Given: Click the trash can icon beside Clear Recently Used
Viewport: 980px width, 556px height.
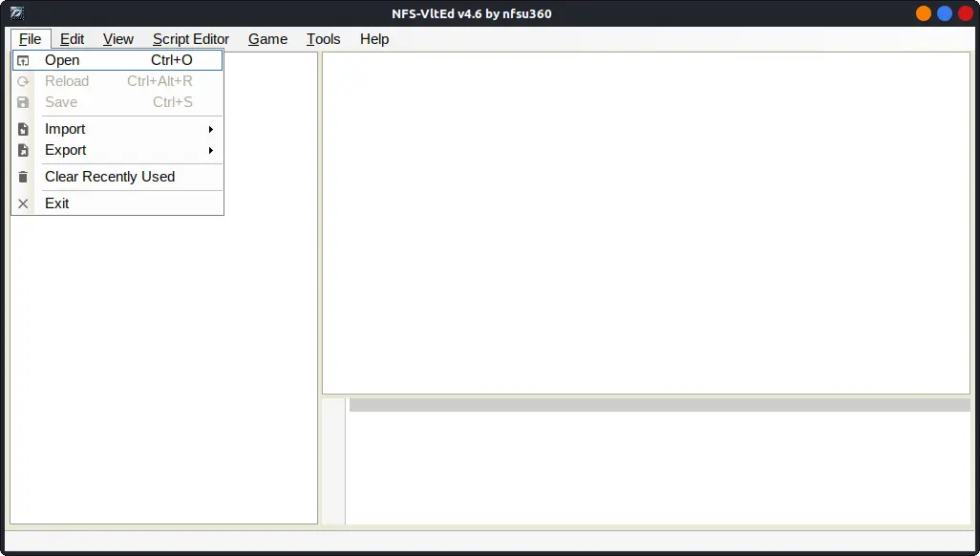Looking at the screenshot, I should (23, 177).
